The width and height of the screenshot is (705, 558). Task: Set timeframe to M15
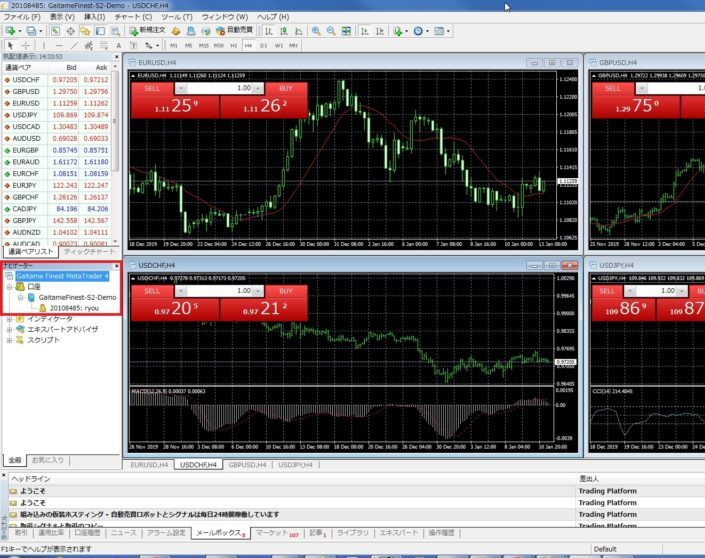pyautogui.click(x=204, y=45)
